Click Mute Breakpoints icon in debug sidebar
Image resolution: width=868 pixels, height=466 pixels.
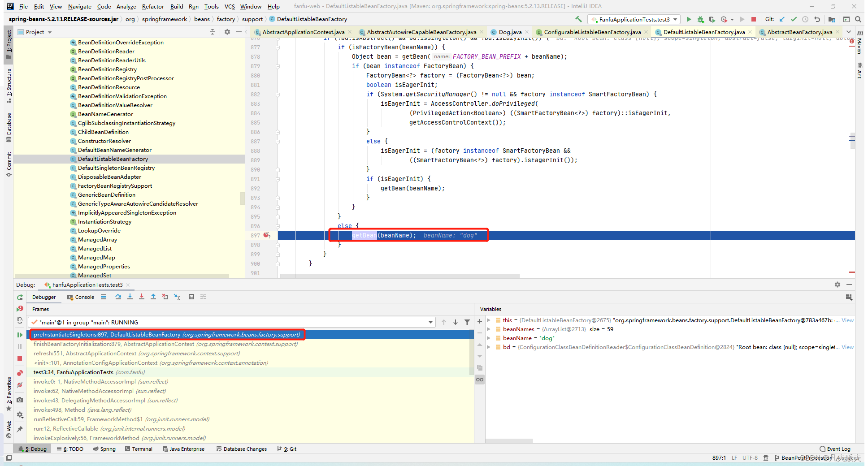[20, 385]
